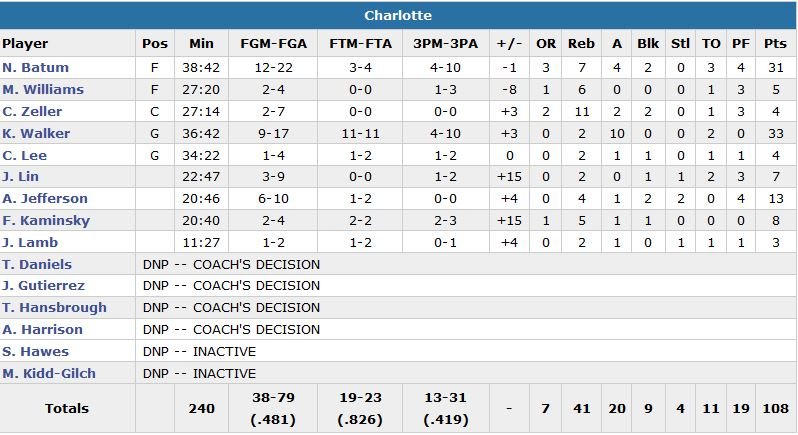Click the Pts column header

[x=774, y=44]
